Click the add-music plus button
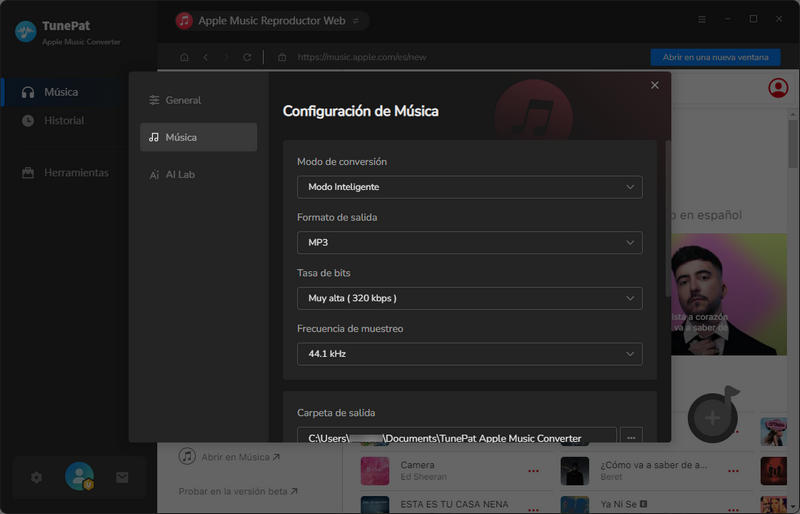 click(x=712, y=416)
